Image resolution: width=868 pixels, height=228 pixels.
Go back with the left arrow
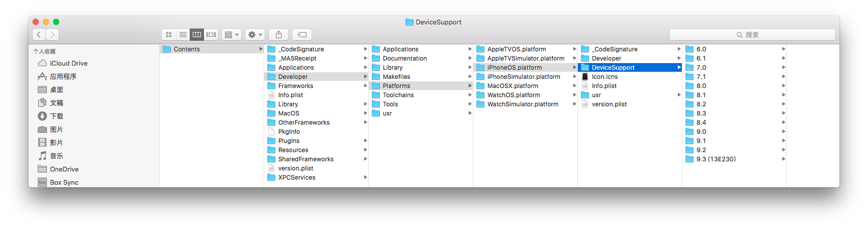39,35
